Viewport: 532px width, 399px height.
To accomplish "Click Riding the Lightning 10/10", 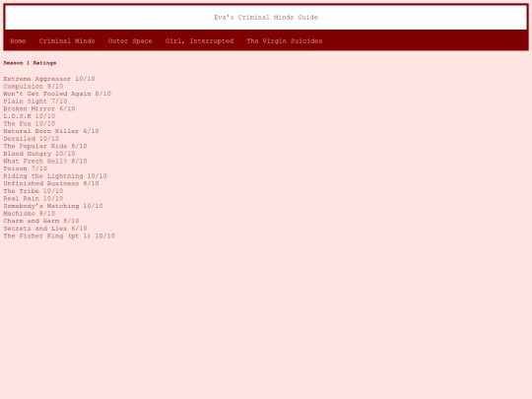I will 55,175.
